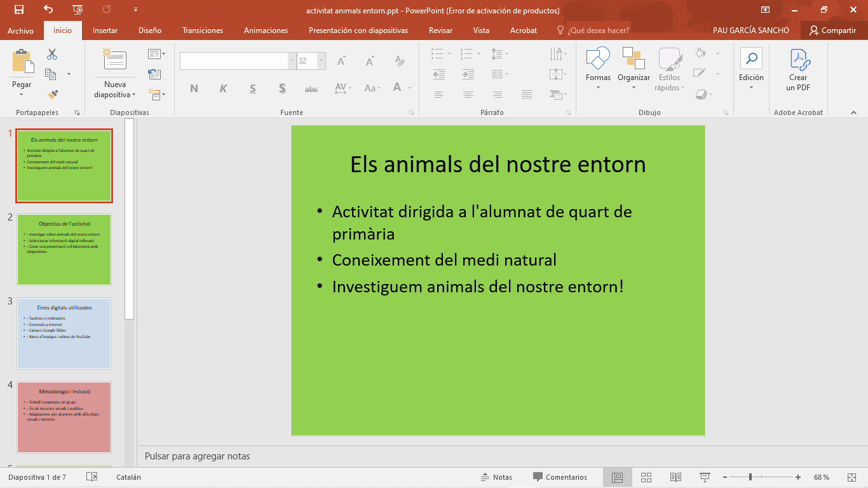Viewport: 868px width, 488px height.
Task: Undo the last action
Action: point(48,10)
